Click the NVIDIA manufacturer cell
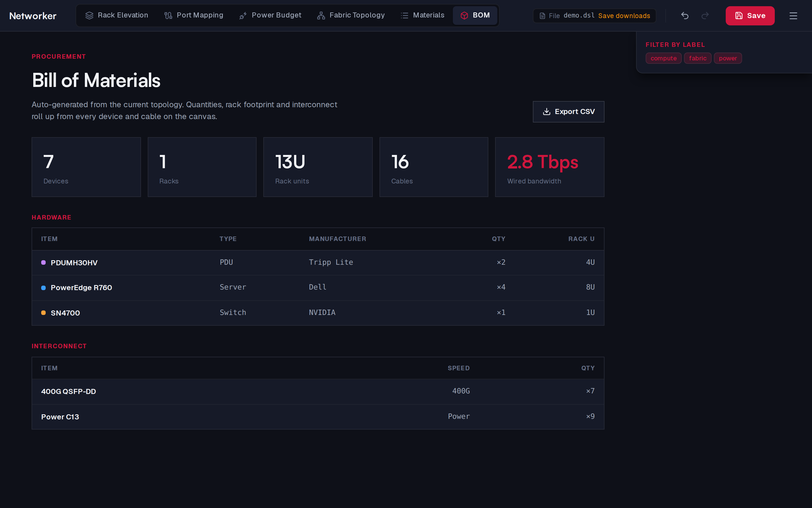Image resolution: width=812 pixels, height=508 pixels. coord(322,312)
